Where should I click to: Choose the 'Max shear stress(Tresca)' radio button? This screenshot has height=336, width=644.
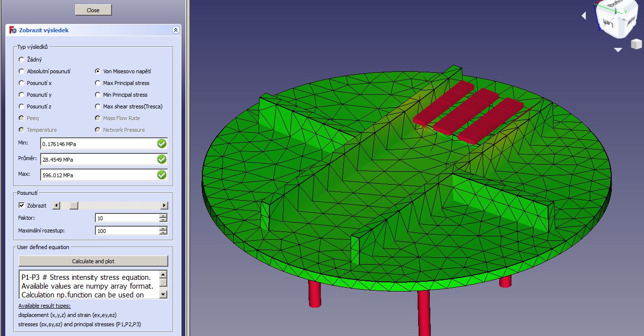pos(98,106)
